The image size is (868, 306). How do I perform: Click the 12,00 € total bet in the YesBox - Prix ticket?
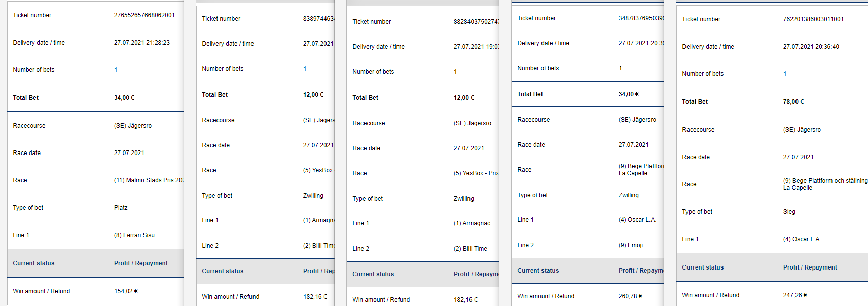[463, 98]
